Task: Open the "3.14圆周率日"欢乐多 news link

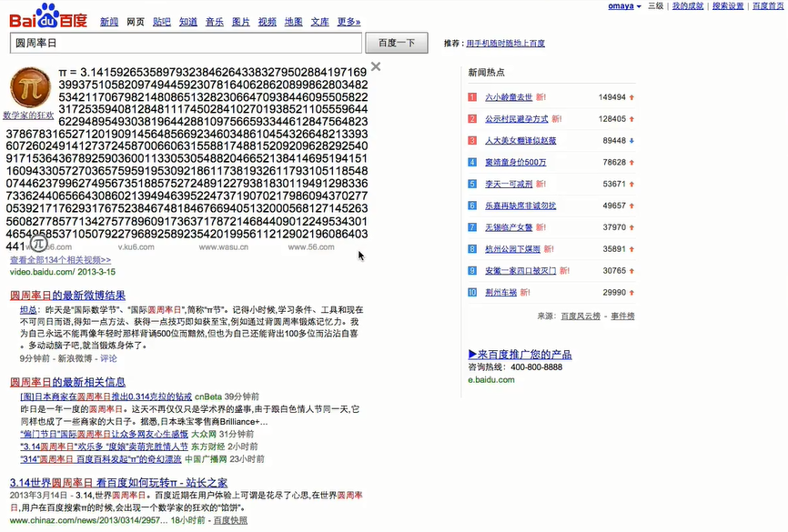Action: tap(104, 447)
